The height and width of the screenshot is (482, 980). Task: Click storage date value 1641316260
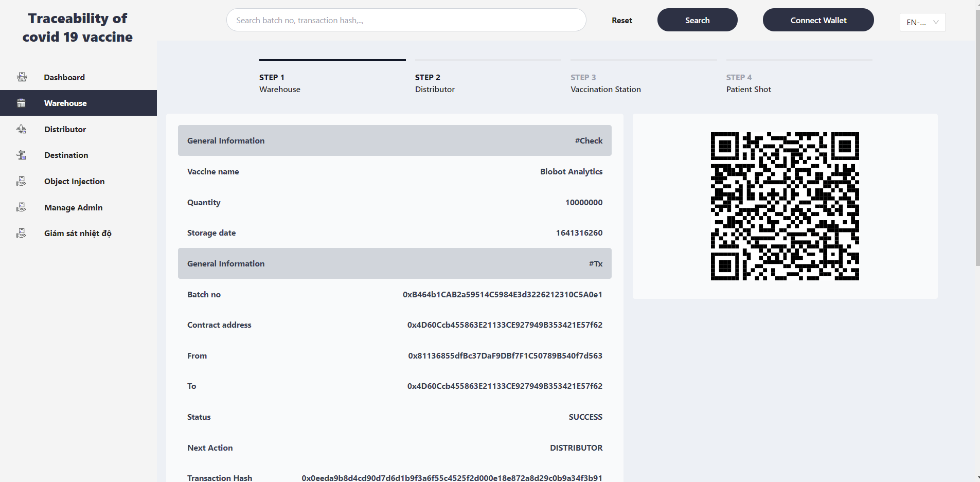[579, 233]
